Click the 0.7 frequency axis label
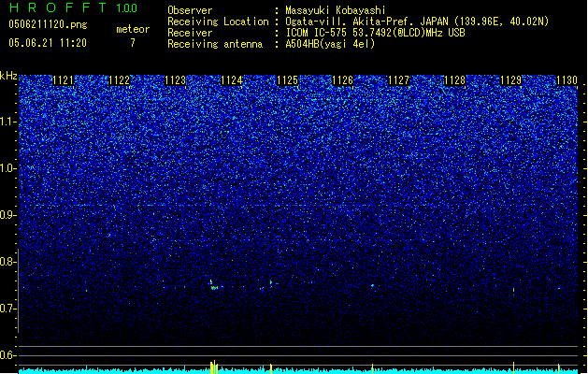The width and height of the screenshot is (588, 374). click(x=7, y=309)
